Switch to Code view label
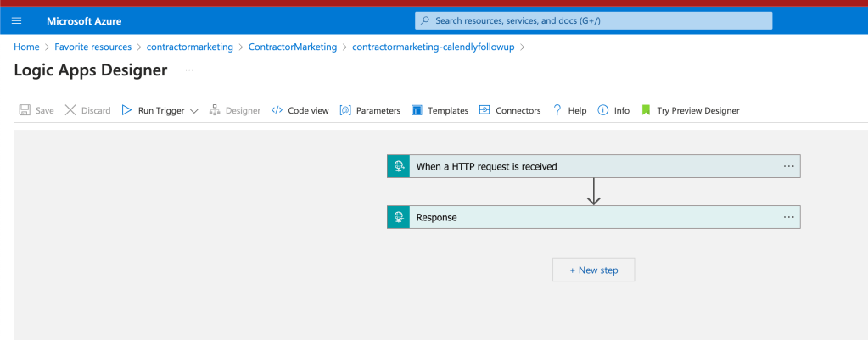Image resolution: width=868 pixels, height=340 pixels. pos(308,110)
